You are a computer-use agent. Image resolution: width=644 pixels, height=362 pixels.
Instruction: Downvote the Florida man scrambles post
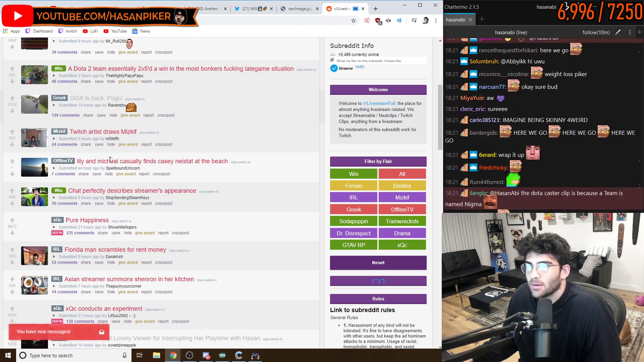point(12,262)
